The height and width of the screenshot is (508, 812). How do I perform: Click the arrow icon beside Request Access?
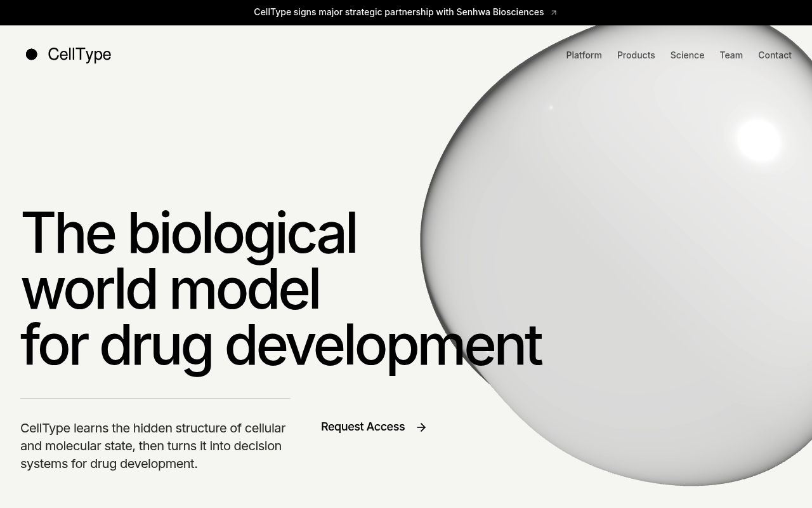[x=421, y=427]
